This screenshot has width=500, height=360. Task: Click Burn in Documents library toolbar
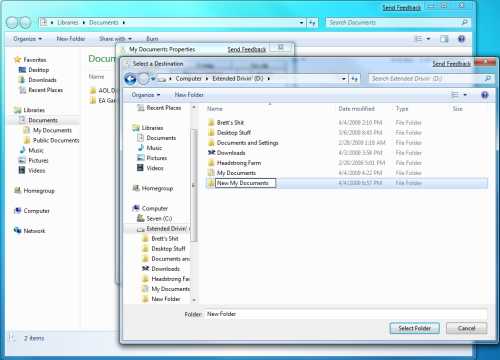pyautogui.click(x=152, y=39)
